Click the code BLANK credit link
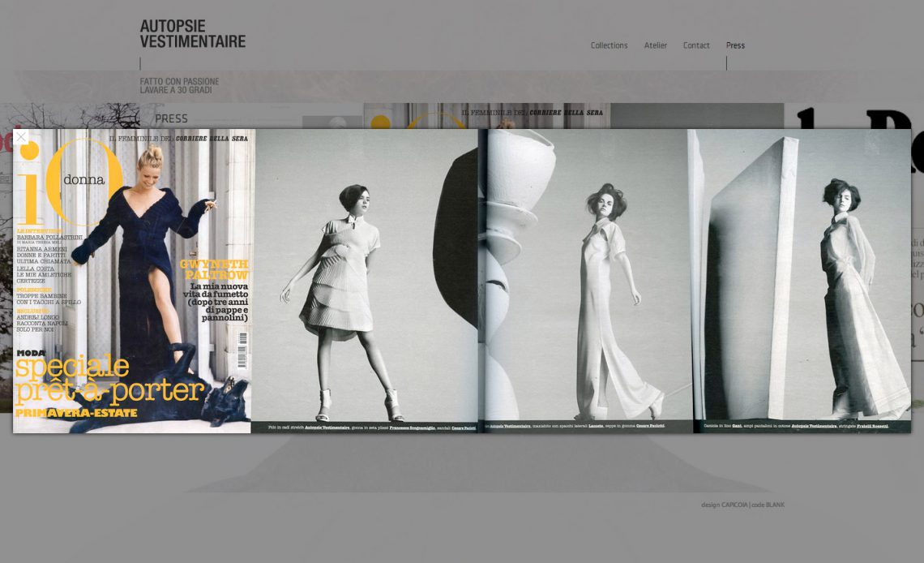Image resolution: width=924 pixels, height=563 pixels. (x=768, y=505)
